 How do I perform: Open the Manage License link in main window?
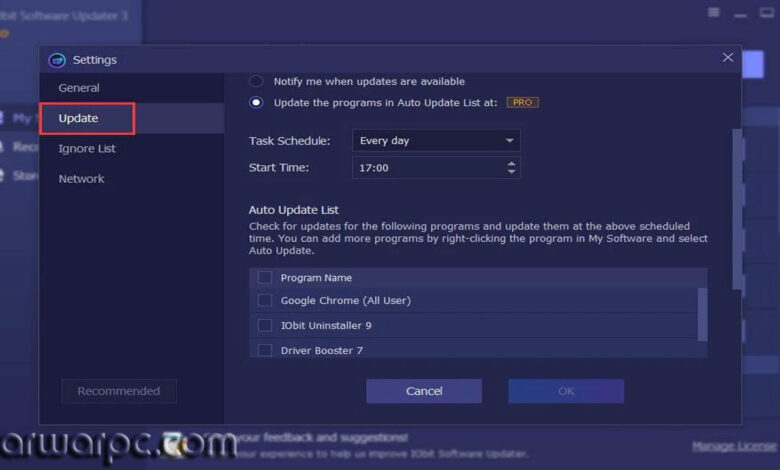pos(734,446)
